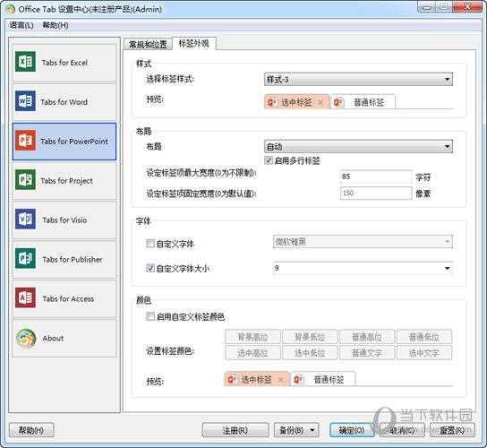Click the fixed width field showing 150
The width and height of the screenshot is (487, 448).
coord(376,193)
